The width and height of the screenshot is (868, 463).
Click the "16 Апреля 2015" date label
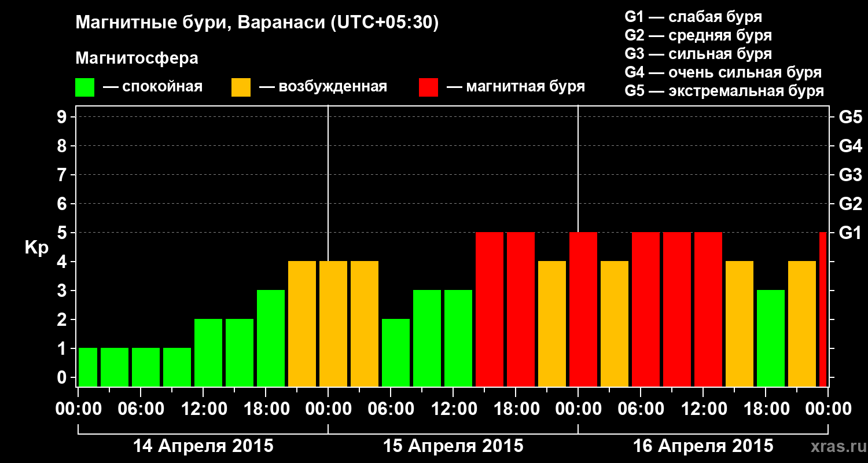tap(703, 446)
